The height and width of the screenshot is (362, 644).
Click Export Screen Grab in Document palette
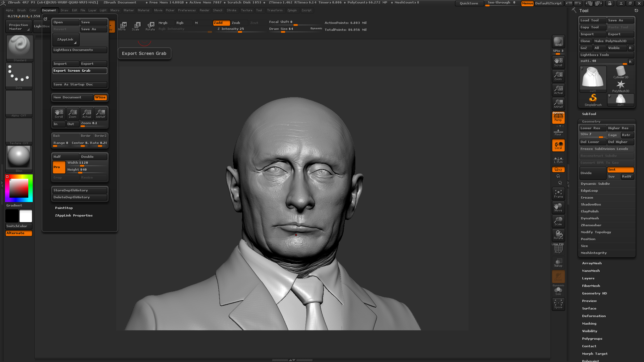click(80, 71)
